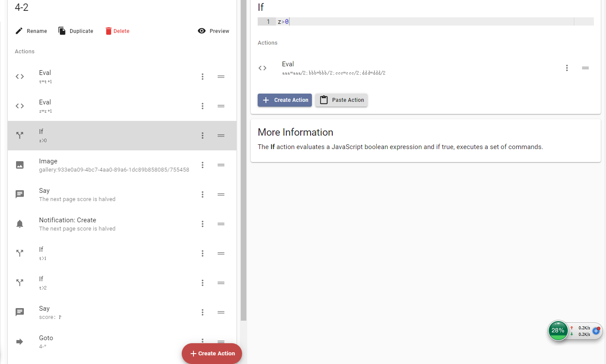Click the drag handle of If z>0
Image resolution: width=606 pixels, height=364 pixels.
coord(221,136)
